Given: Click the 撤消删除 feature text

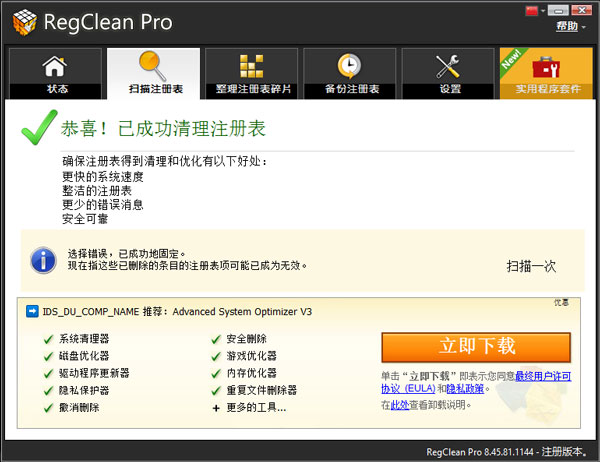Looking at the screenshot, I should point(79,407).
